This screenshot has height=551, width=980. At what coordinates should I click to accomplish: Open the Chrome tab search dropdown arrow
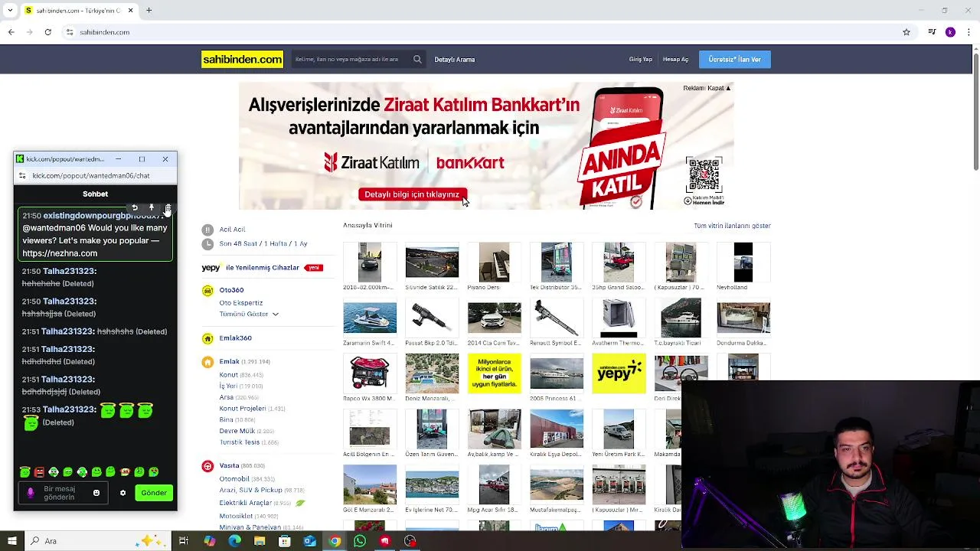pos(10,11)
